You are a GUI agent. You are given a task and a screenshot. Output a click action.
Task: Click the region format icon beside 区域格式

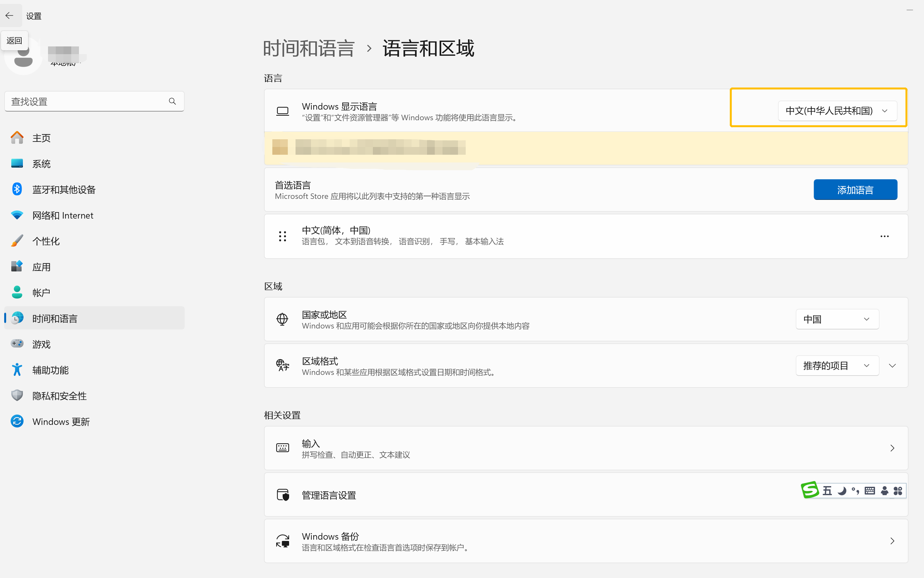pos(282,366)
